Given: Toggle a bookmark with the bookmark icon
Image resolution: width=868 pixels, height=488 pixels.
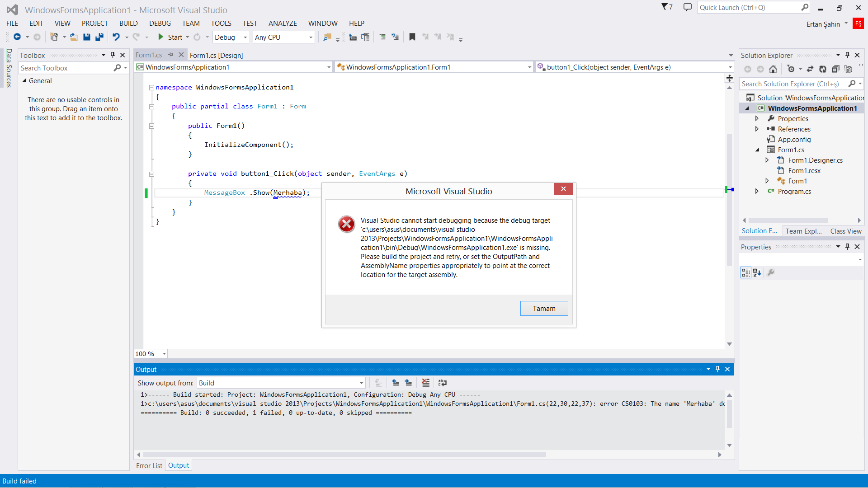Looking at the screenshot, I should point(412,37).
